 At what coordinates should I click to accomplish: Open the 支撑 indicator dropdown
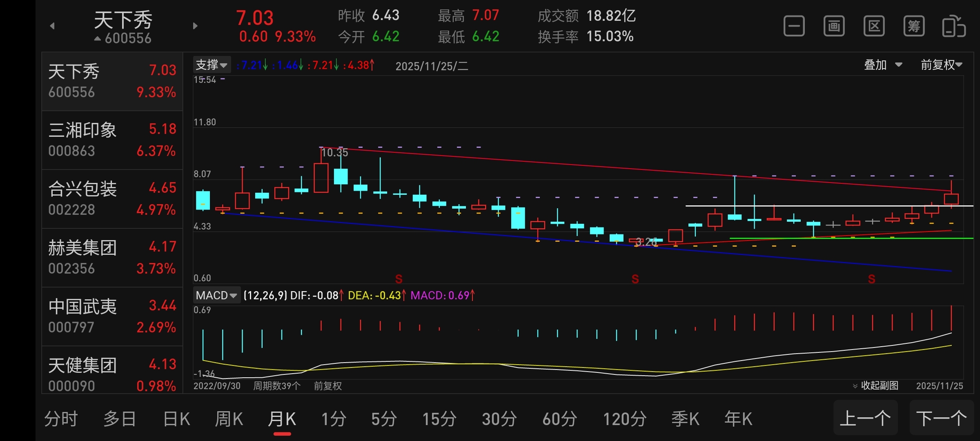pos(212,65)
